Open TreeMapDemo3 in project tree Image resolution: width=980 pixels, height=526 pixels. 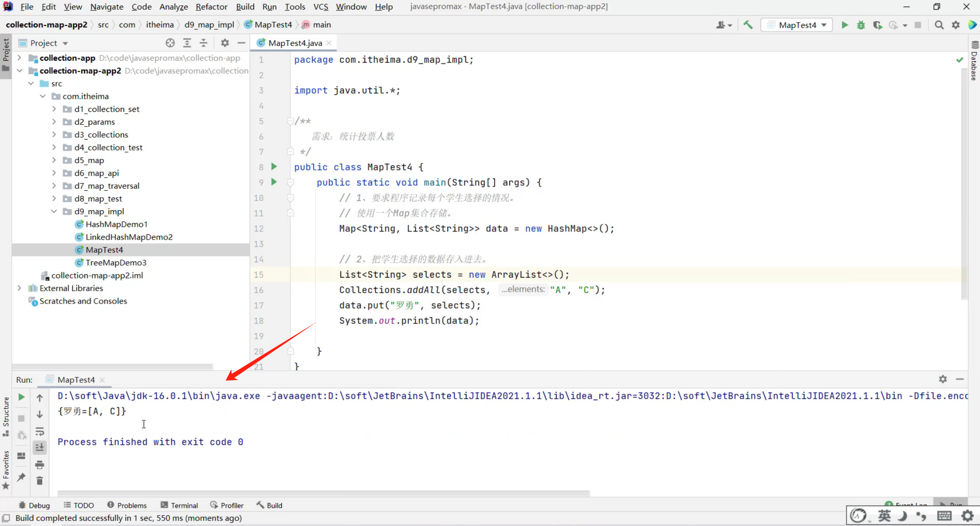116,262
